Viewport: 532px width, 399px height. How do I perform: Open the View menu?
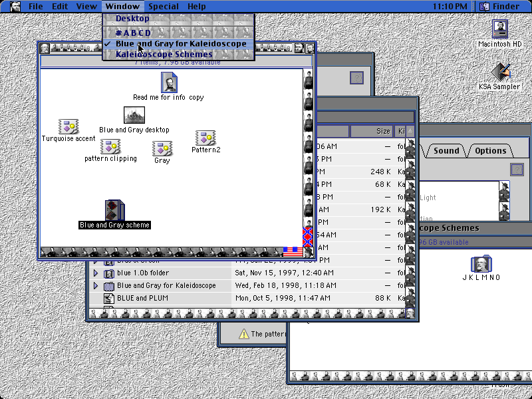tap(86, 7)
